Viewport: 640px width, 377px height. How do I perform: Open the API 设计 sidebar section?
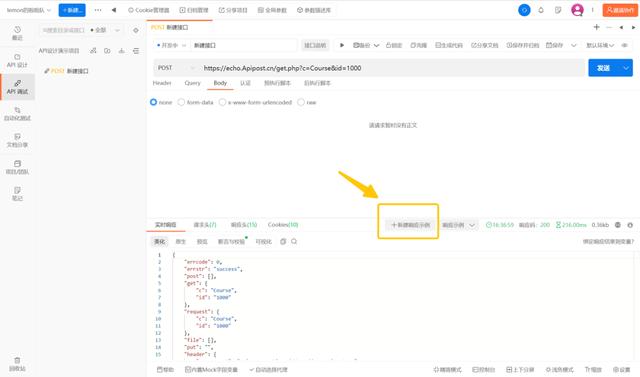[x=17, y=60]
